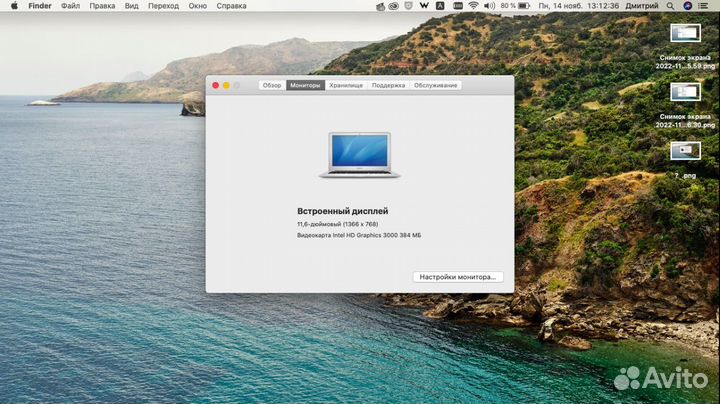Select Снимок экрана 2022-11...6.30.png desktop file
Image resolution: width=720 pixels, height=404 pixels.
(685, 106)
